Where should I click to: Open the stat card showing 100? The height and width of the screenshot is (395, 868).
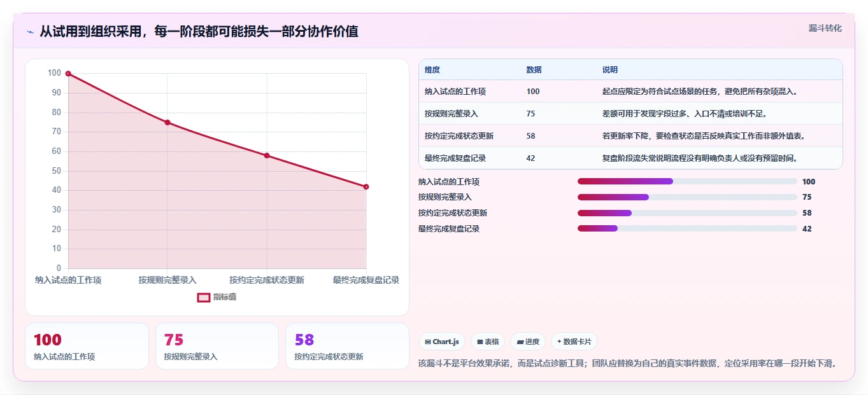click(87, 346)
